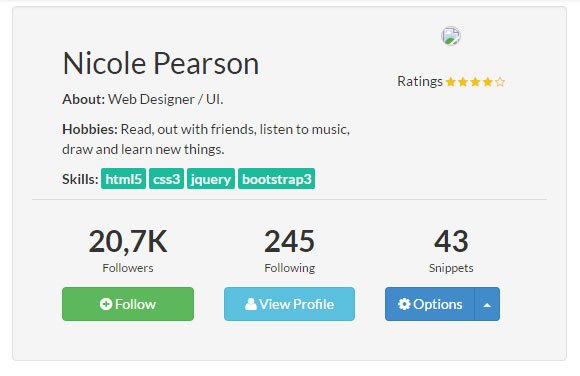The height and width of the screenshot is (376, 580).
Task: Click the 245 Following count
Action: 289,242
